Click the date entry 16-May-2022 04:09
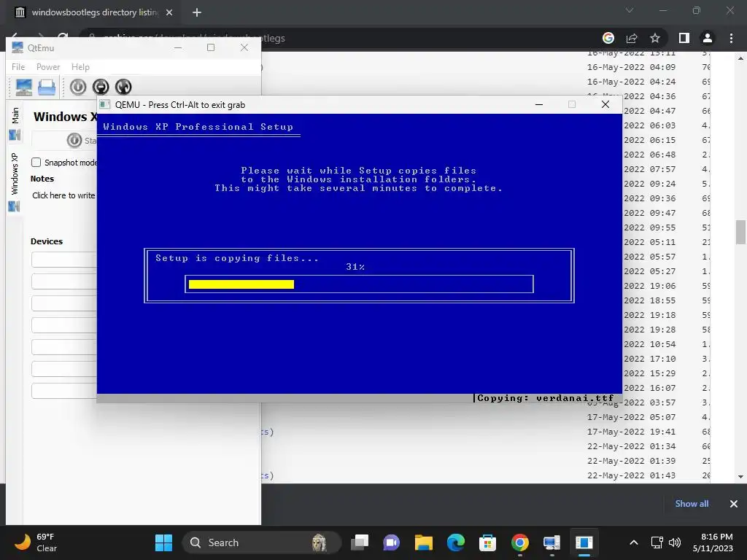 point(631,67)
